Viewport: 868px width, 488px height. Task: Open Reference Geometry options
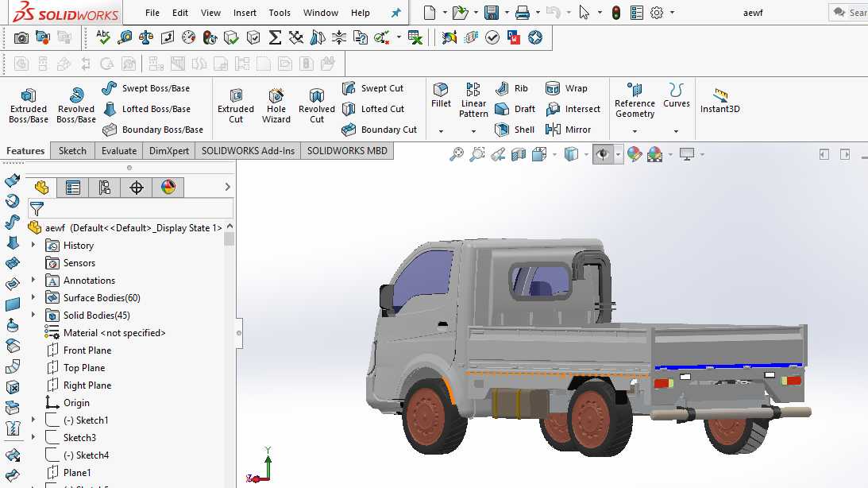coord(635,100)
